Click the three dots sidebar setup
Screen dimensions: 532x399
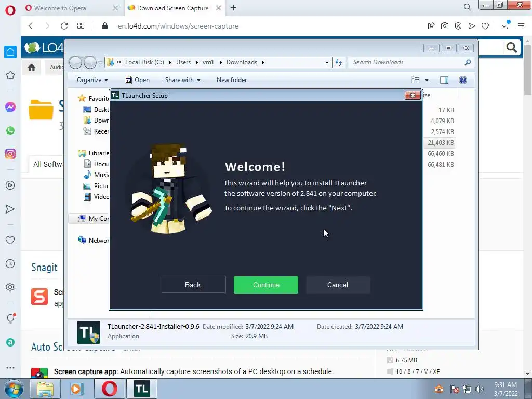point(10,367)
